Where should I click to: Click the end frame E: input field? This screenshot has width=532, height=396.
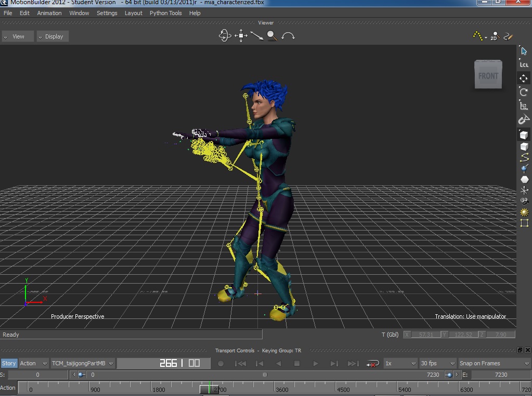tap(501, 375)
